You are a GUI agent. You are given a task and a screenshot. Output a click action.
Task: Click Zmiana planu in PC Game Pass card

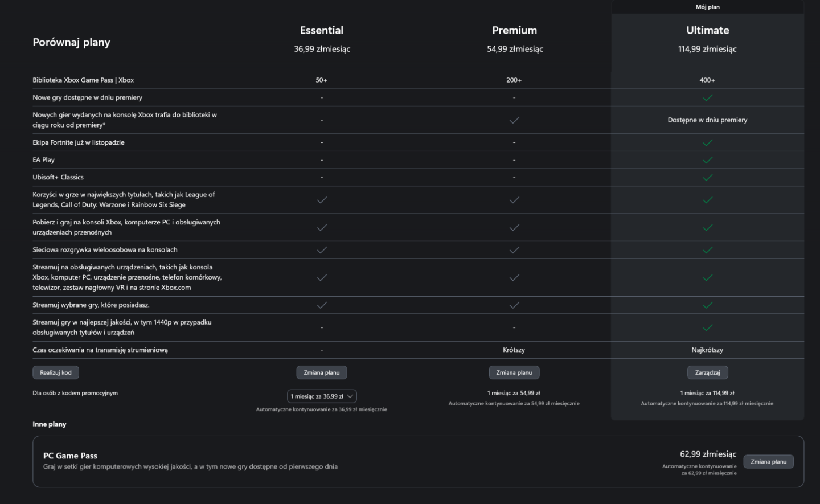[768, 462]
